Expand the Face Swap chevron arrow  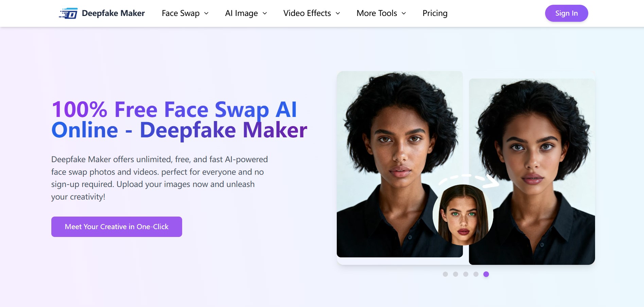[206, 13]
